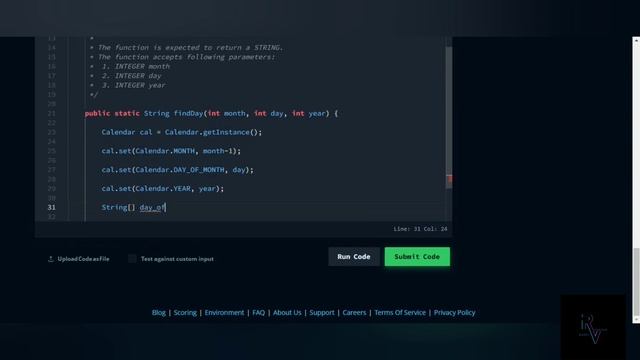Open the Privacy Policy link
Screen dimensions: 640x360
[454, 313]
